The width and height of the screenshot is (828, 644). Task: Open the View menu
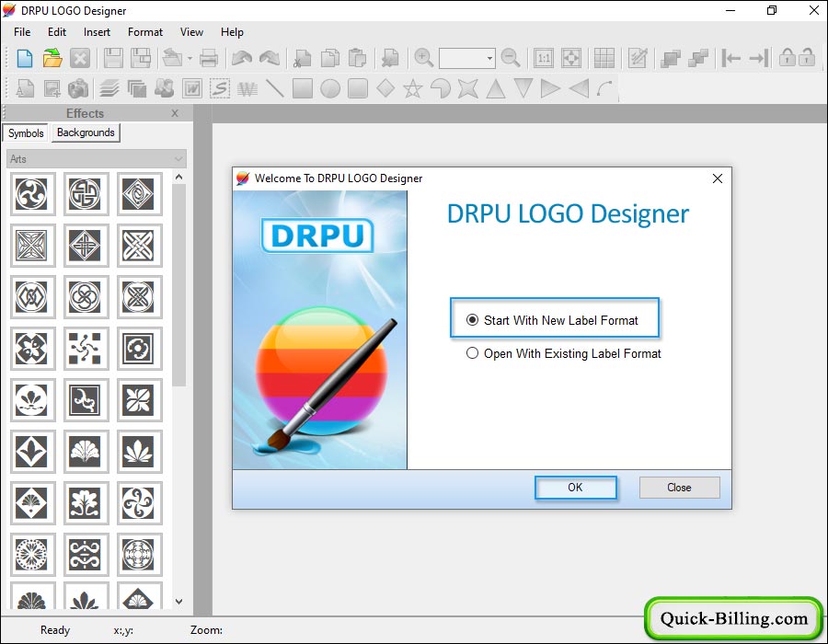[191, 32]
